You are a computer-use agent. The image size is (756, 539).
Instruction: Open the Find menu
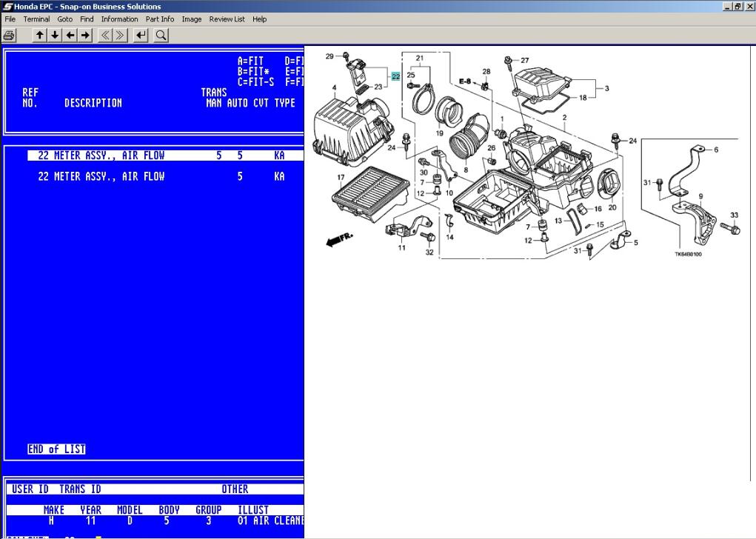pos(87,19)
